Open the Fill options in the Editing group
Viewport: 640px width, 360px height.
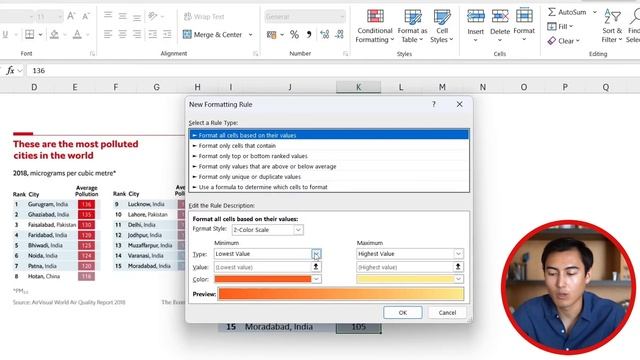(560, 27)
